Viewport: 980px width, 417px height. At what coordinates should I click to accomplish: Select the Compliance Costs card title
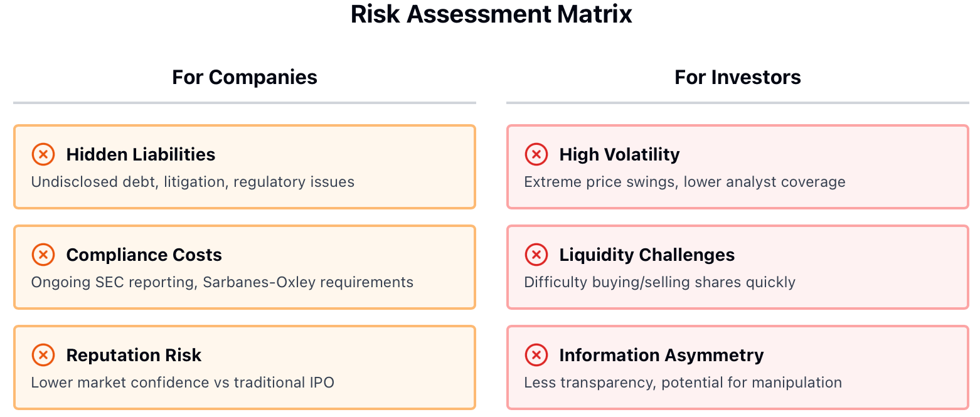point(144,255)
